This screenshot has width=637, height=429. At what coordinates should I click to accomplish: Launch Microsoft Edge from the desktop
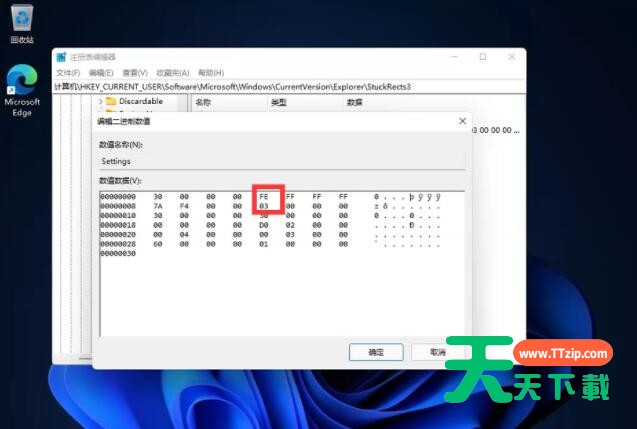[x=22, y=90]
